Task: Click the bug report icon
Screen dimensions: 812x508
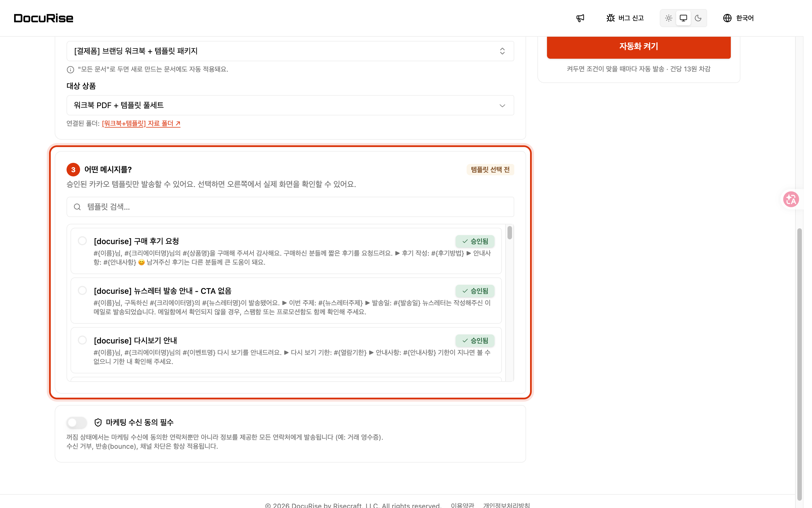Action: click(x=610, y=18)
